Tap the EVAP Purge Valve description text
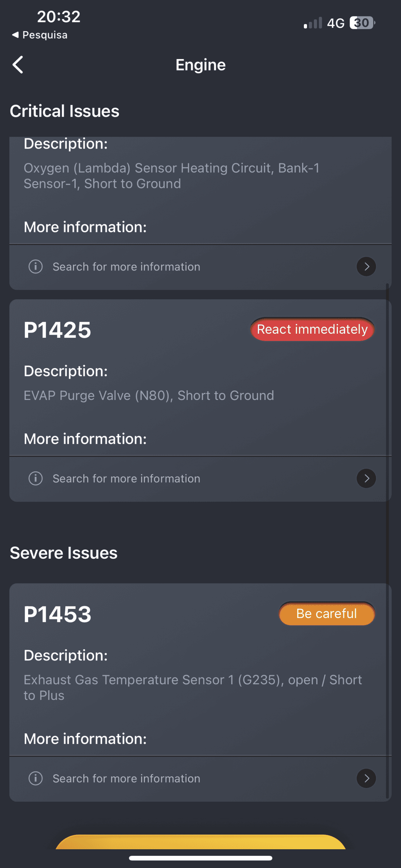401x868 pixels. [x=149, y=395]
